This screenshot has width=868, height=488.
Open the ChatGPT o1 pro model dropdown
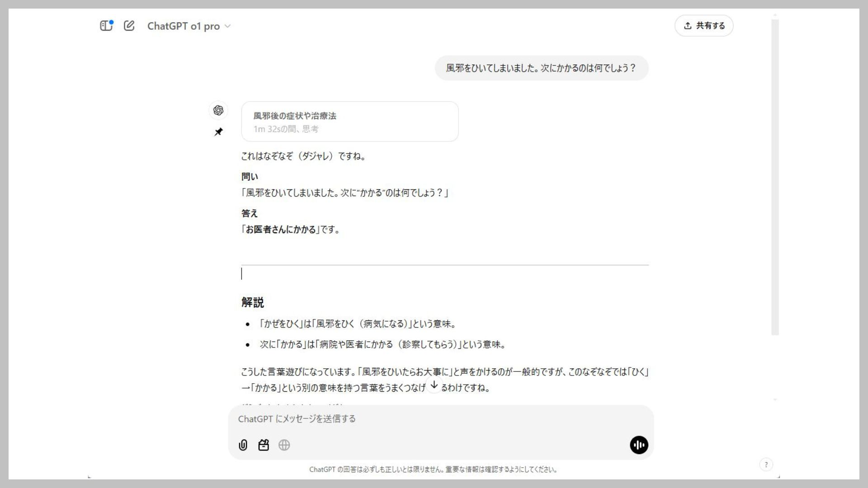point(228,26)
